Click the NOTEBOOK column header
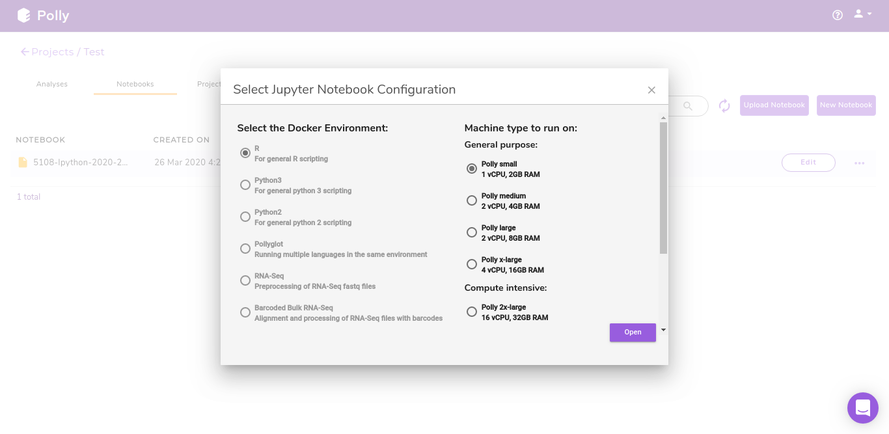 coord(40,140)
